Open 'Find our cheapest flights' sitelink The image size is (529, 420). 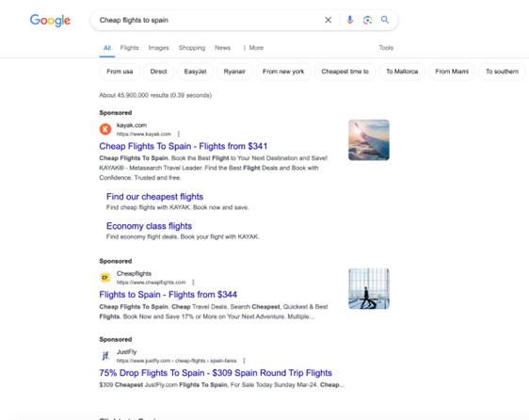point(155,197)
